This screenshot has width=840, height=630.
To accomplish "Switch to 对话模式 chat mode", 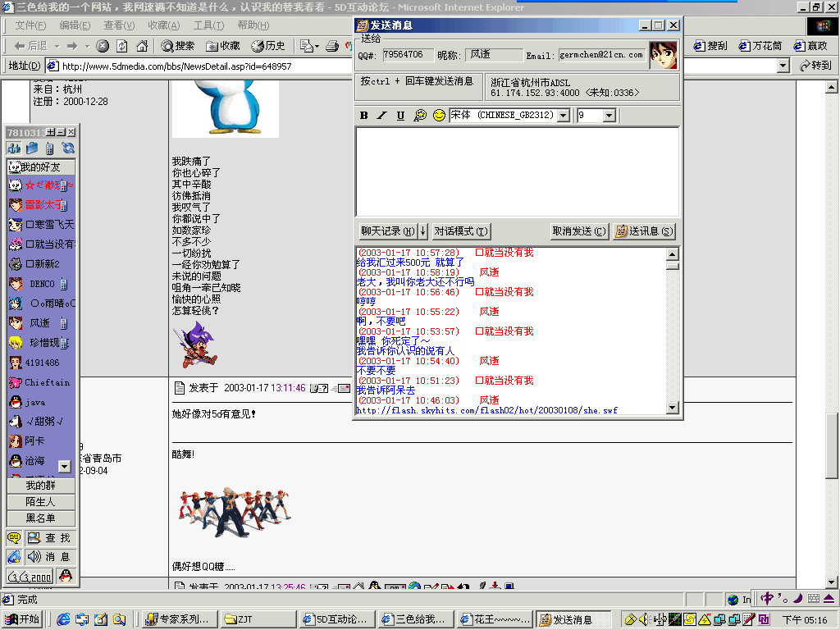I will pos(461,231).
